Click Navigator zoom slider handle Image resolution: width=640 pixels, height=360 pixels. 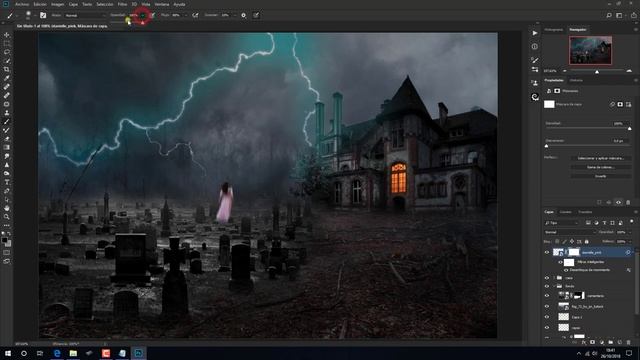tap(597, 71)
